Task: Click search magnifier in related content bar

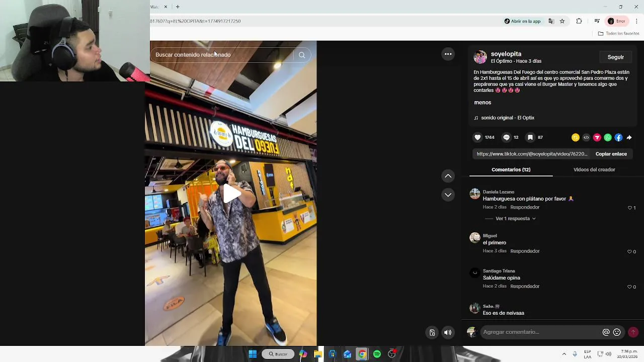Action: (302, 55)
